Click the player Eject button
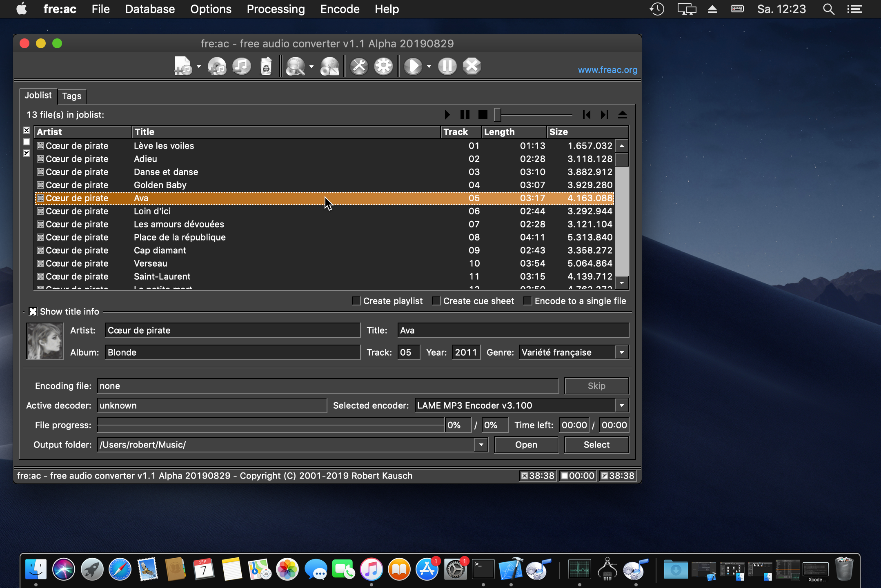This screenshot has width=881, height=588. 623,115
